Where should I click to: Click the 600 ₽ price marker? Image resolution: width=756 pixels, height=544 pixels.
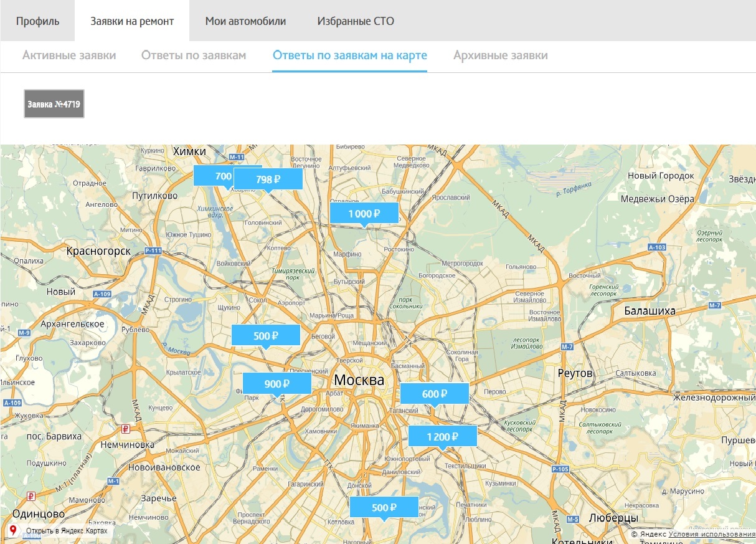435,394
